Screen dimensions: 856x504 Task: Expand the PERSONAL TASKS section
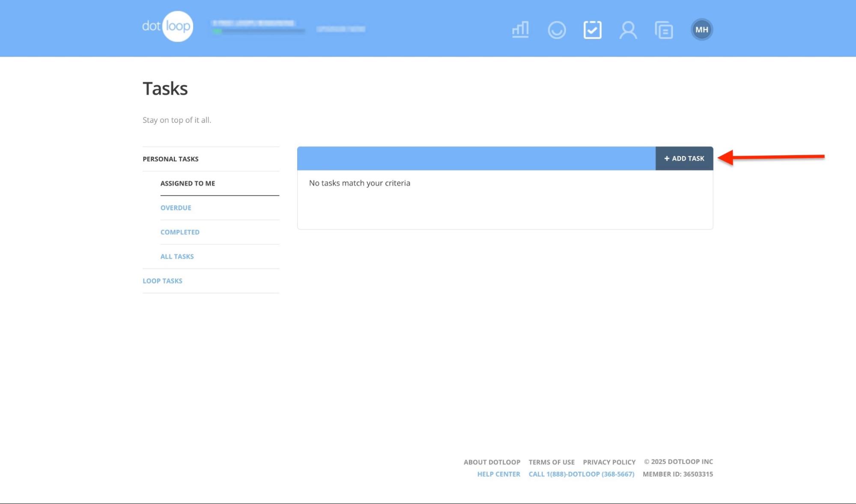[171, 158]
